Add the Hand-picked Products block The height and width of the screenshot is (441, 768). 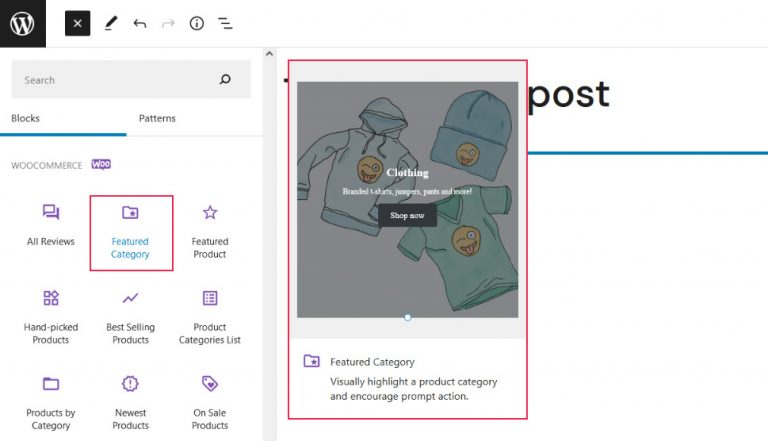click(51, 317)
